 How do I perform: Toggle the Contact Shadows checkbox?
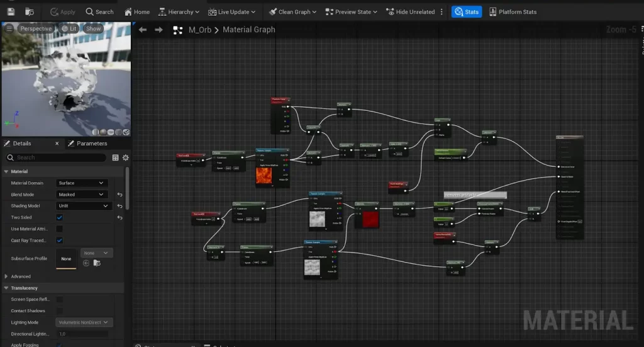pyautogui.click(x=60, y=311)
